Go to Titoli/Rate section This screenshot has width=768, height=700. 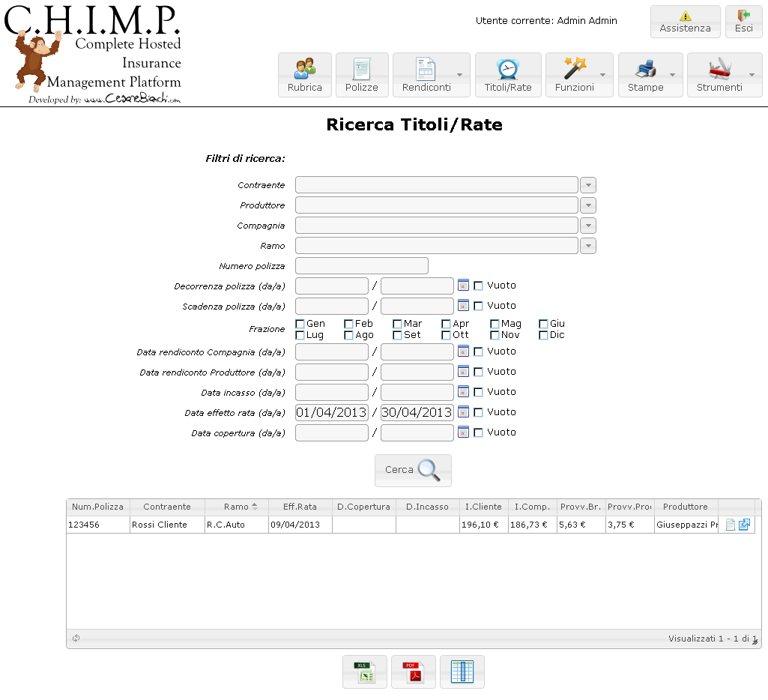508,75
